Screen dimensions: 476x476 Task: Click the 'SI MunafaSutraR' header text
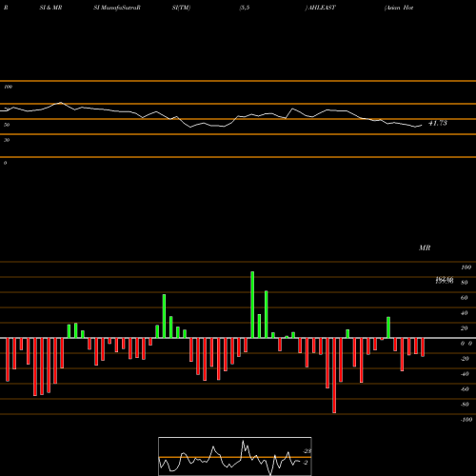tap(117, 8)
